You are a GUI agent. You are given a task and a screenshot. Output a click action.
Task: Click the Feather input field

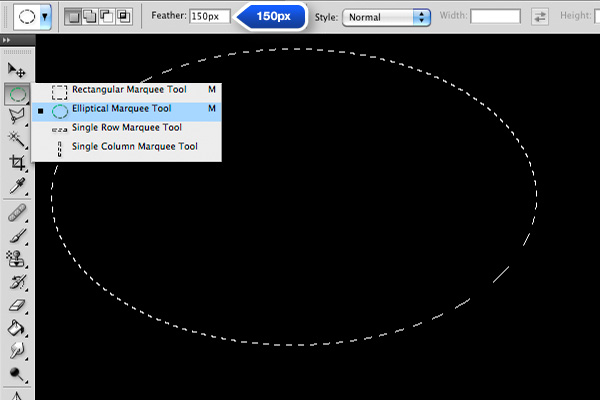(x=210, y=16)
